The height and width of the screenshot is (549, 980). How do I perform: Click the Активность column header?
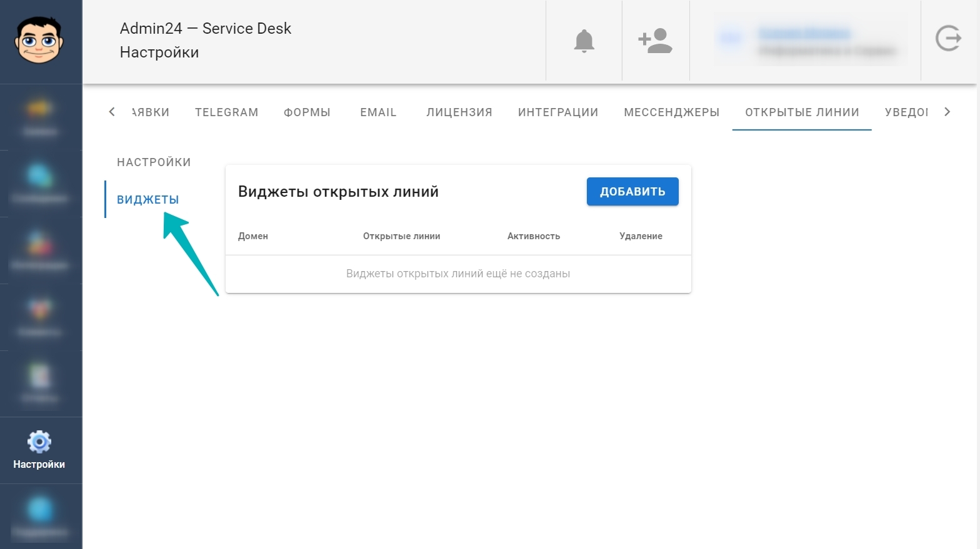534,236
